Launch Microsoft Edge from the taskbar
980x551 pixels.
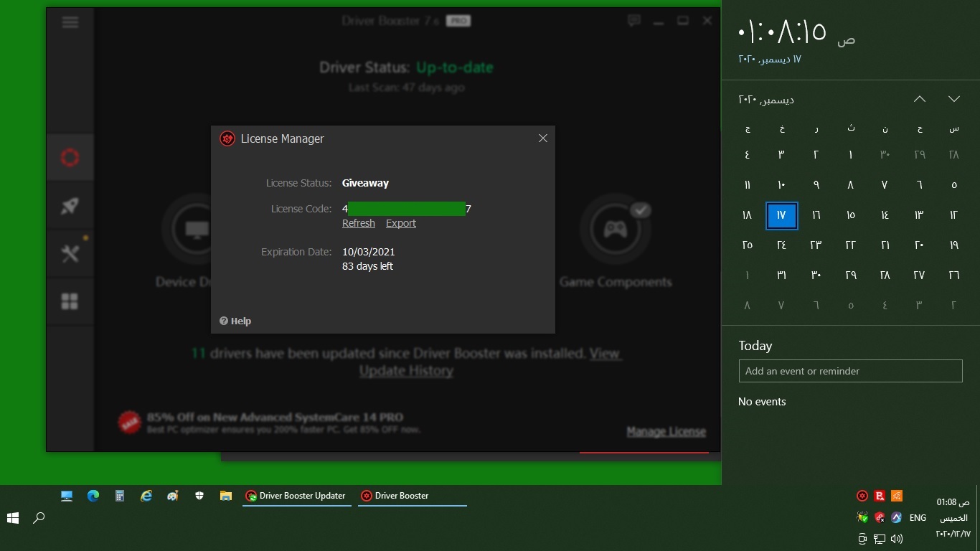(x=93, y=496)
